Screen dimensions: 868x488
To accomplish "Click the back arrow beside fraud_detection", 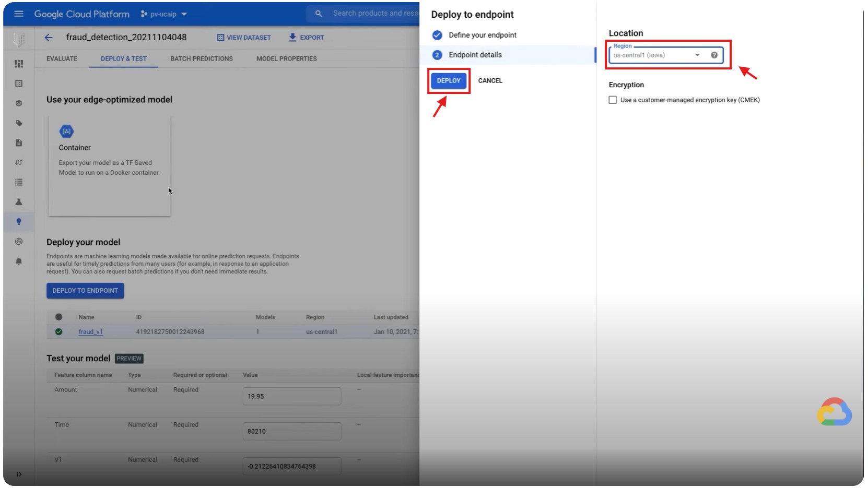I will [49, 38].
